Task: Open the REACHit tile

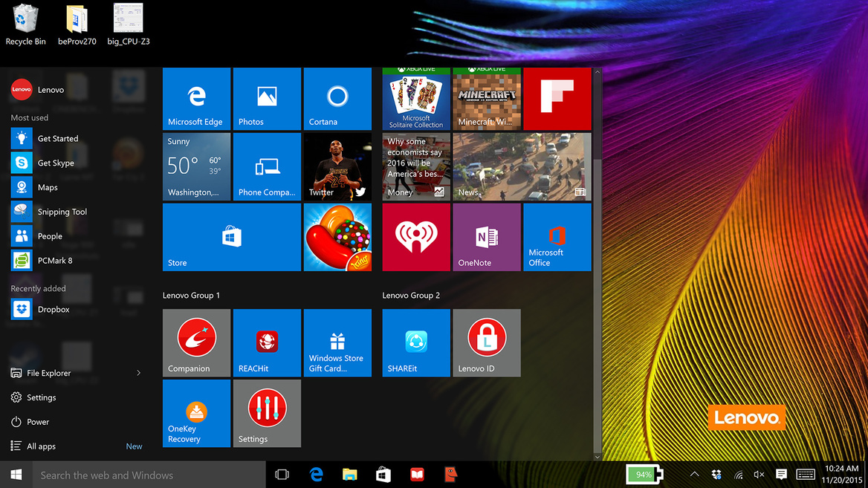Action: (x=267, y=343)
